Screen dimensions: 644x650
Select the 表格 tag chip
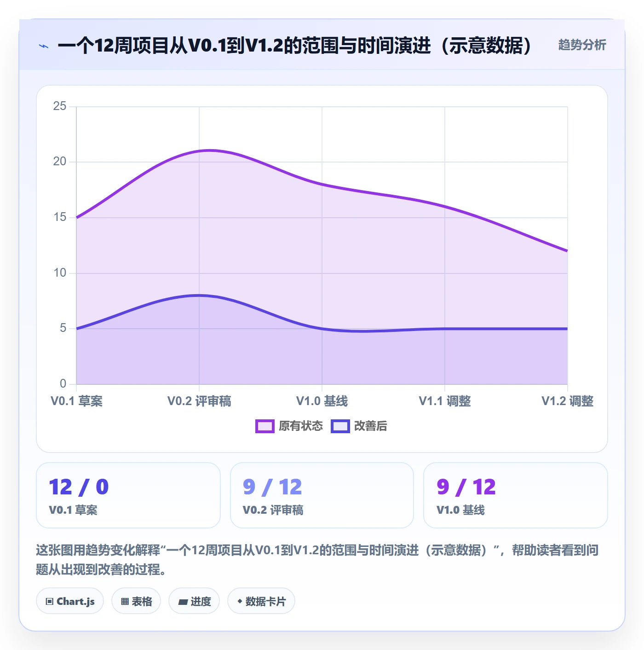point(136,601)
